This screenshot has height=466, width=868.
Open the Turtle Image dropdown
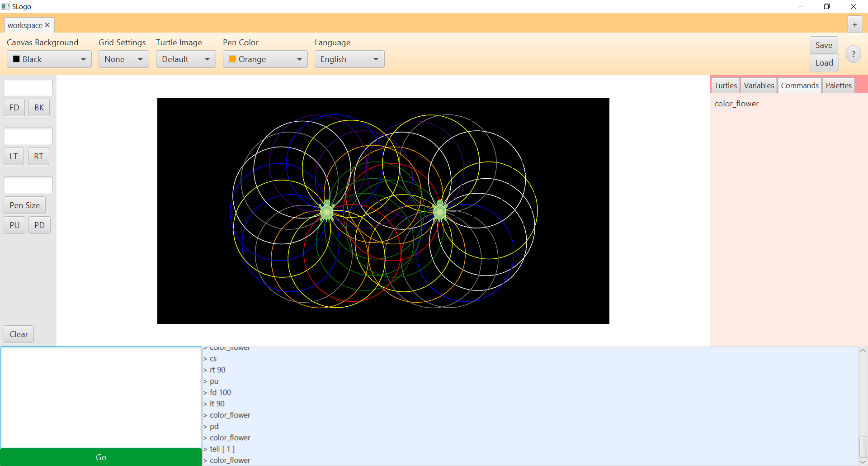coord(186,59)
